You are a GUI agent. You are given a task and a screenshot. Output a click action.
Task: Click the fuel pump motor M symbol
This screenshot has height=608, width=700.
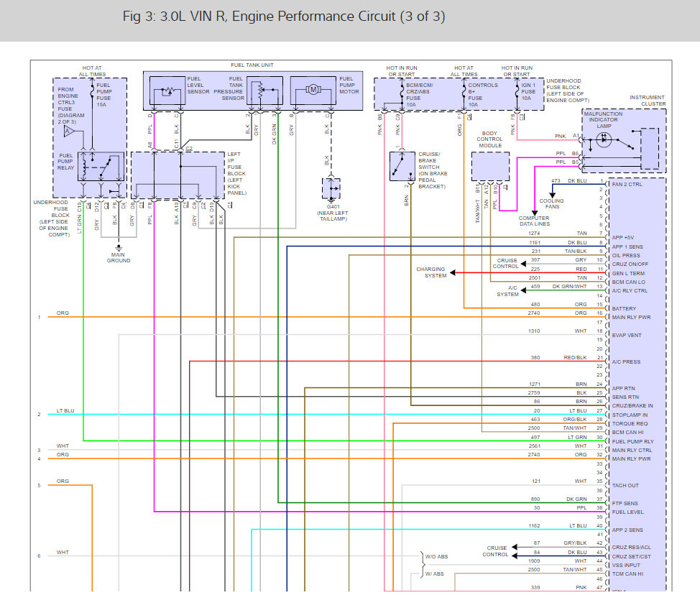pyautogui.click(x=313, y=90)
